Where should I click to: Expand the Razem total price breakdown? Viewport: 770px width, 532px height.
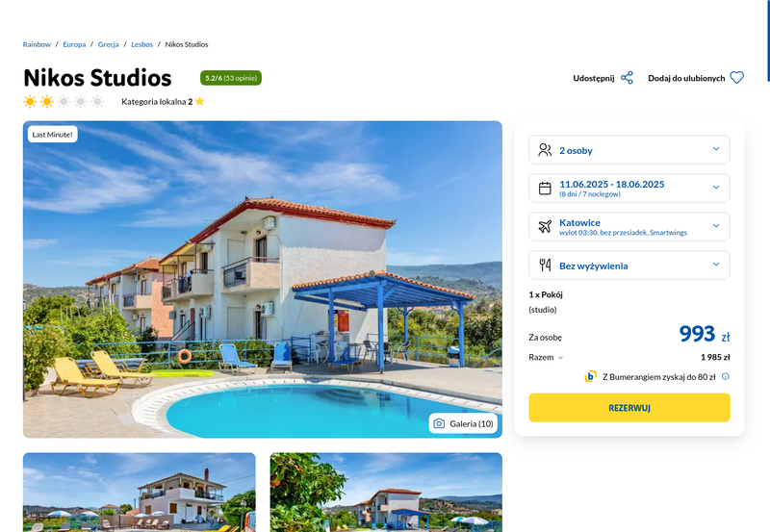546,357
